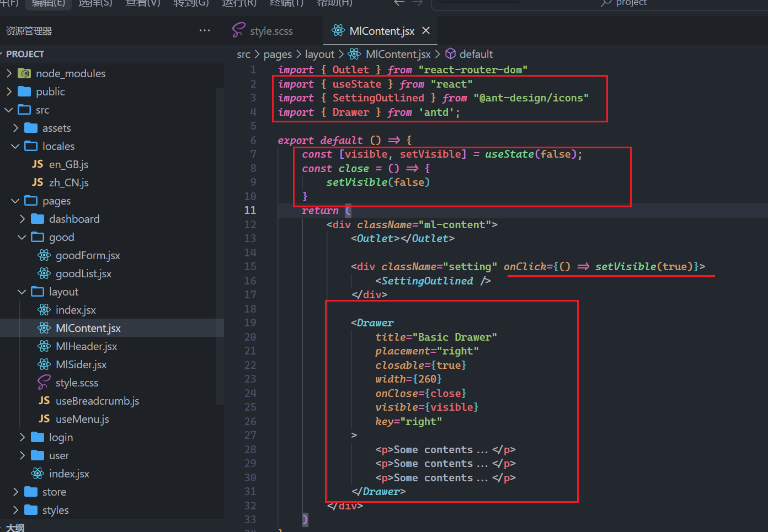Click default symbol in the breadcrumb
Viewport: 768px width, 532px height.
(476, 54)
